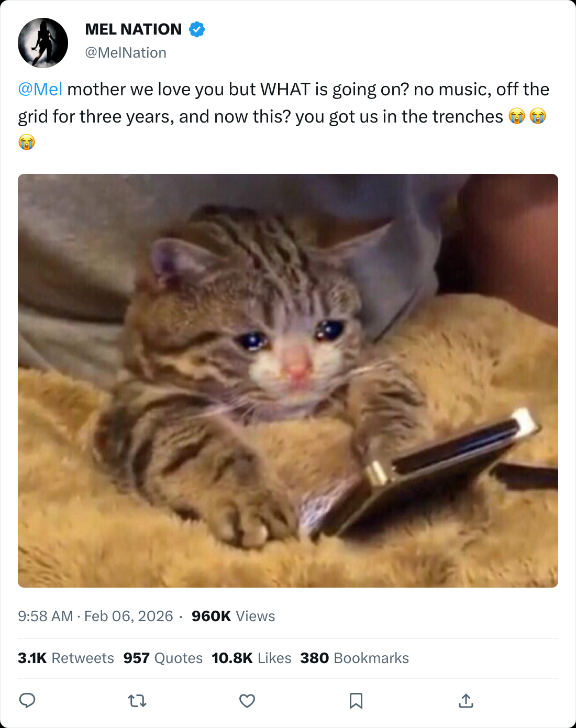Click the 380 Bookmarks count
This screenshot has width=576, height=728.
coord(355,658)
